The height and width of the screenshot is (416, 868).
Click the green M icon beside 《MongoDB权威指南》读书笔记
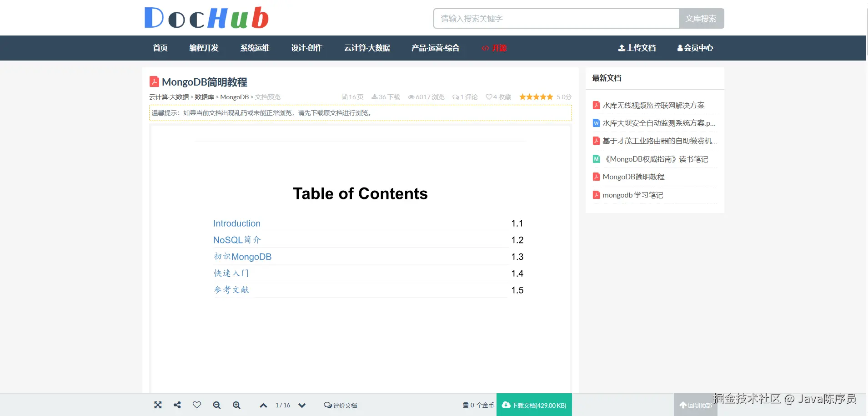(x=596, y=159)
